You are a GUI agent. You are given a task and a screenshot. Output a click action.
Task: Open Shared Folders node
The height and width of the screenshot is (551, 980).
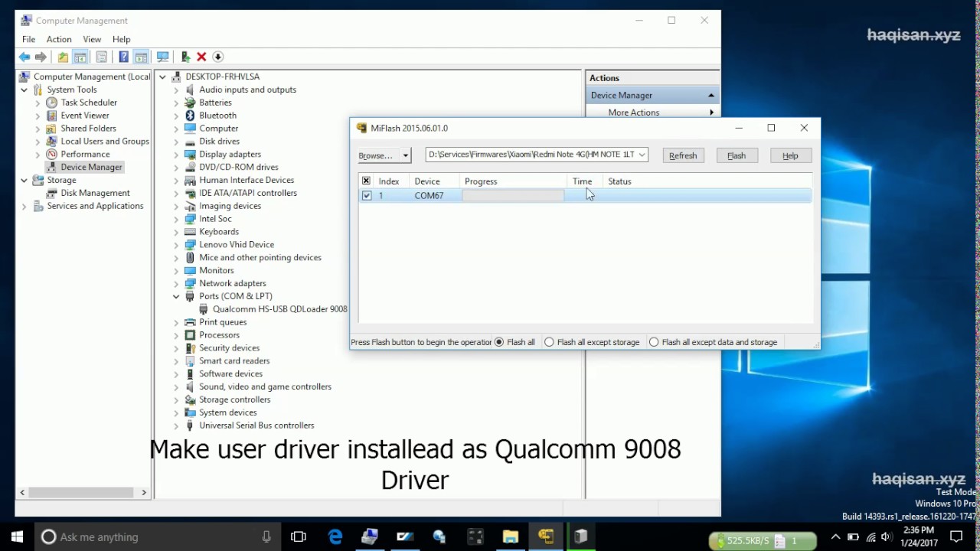(89, 129)
